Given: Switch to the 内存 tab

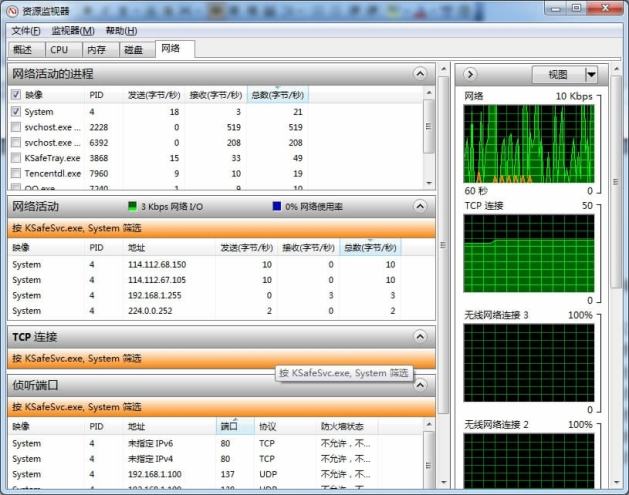Looking at the screenshot, I should tap(100, 50).
